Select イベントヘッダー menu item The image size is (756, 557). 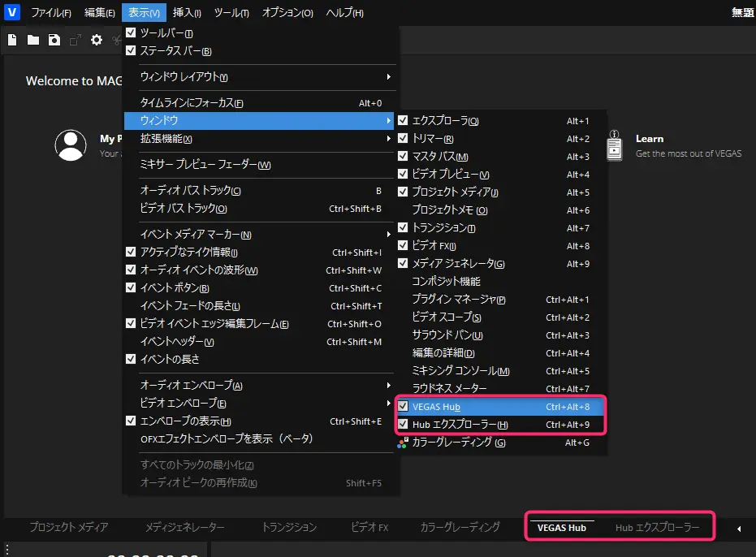coord(261,342)
